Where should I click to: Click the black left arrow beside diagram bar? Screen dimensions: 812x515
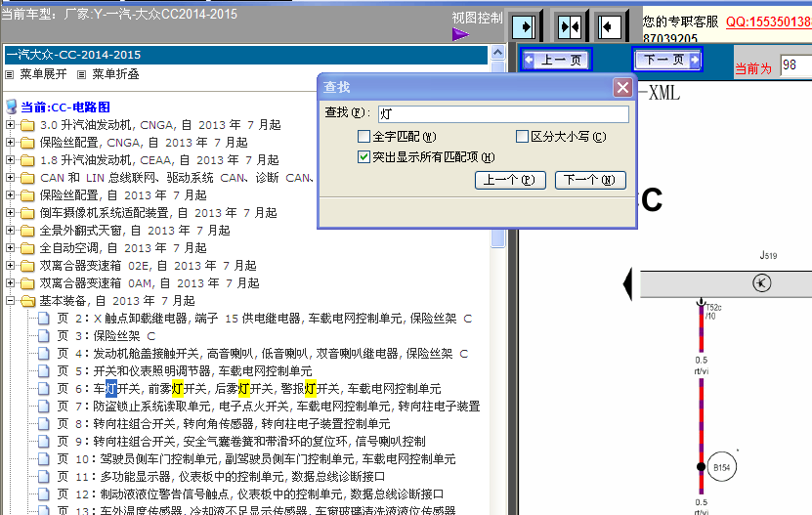pyautogui.click(x=627, y=284)
